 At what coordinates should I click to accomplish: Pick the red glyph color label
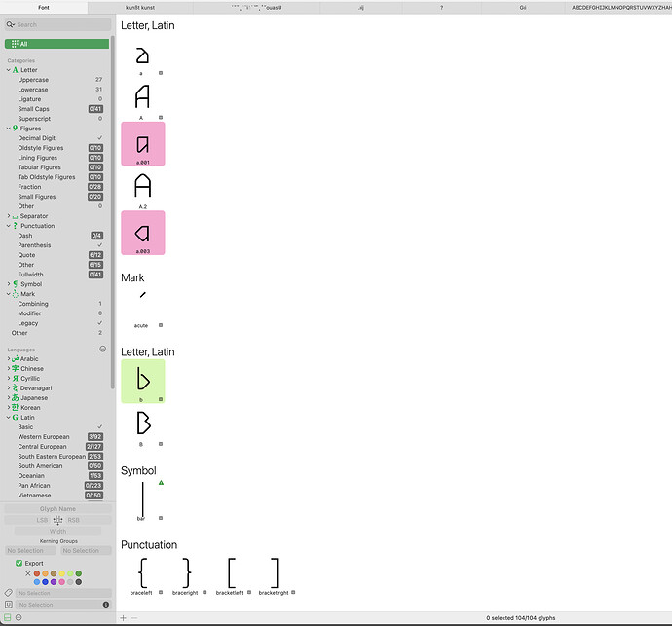pos(37,573)
